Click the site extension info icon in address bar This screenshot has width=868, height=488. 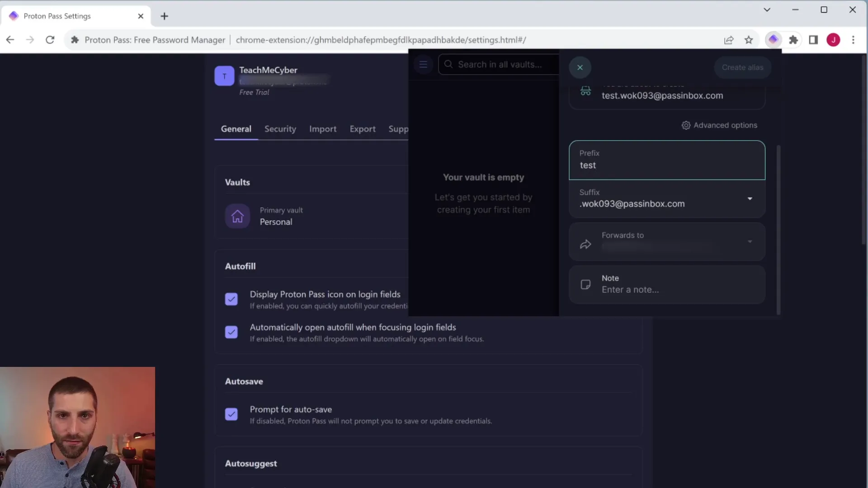coord(75,40)
